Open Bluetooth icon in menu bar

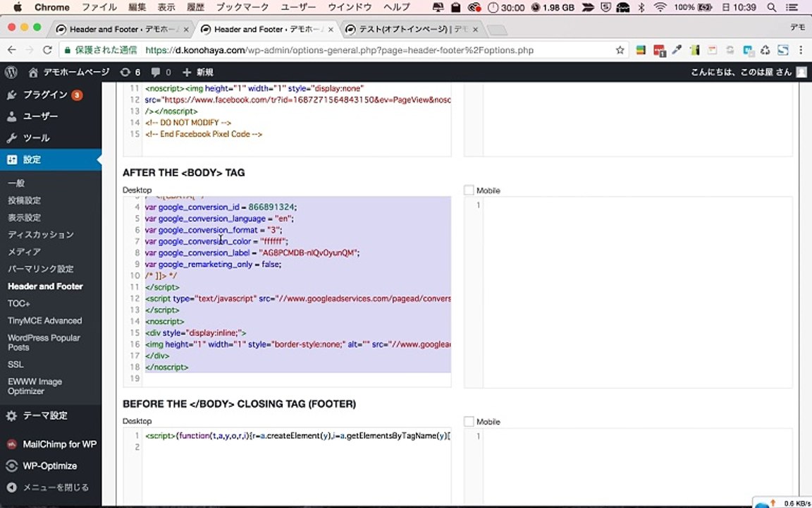pos(641,7)
